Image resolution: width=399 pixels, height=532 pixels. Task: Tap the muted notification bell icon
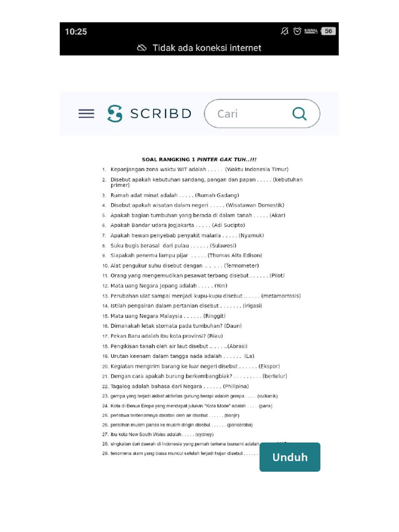coord(285,31)
